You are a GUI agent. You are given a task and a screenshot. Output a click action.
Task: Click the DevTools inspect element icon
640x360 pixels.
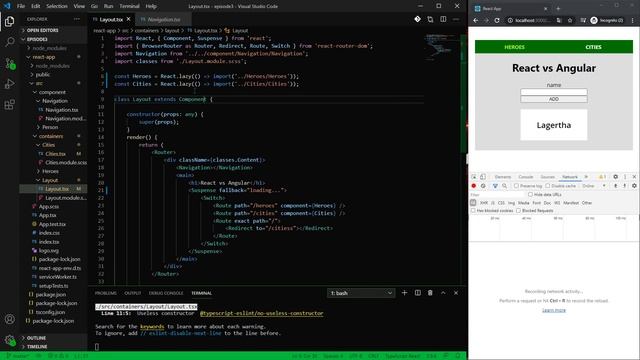[474, 177]
